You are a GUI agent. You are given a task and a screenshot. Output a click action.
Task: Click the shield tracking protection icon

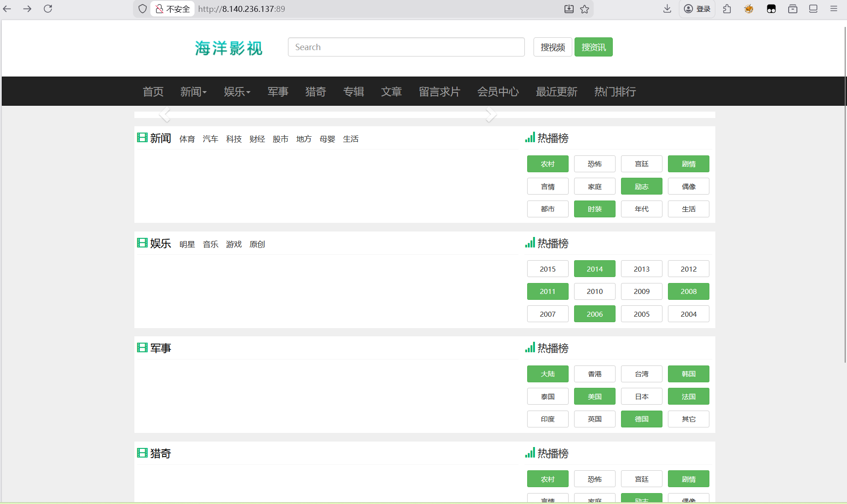143,9
